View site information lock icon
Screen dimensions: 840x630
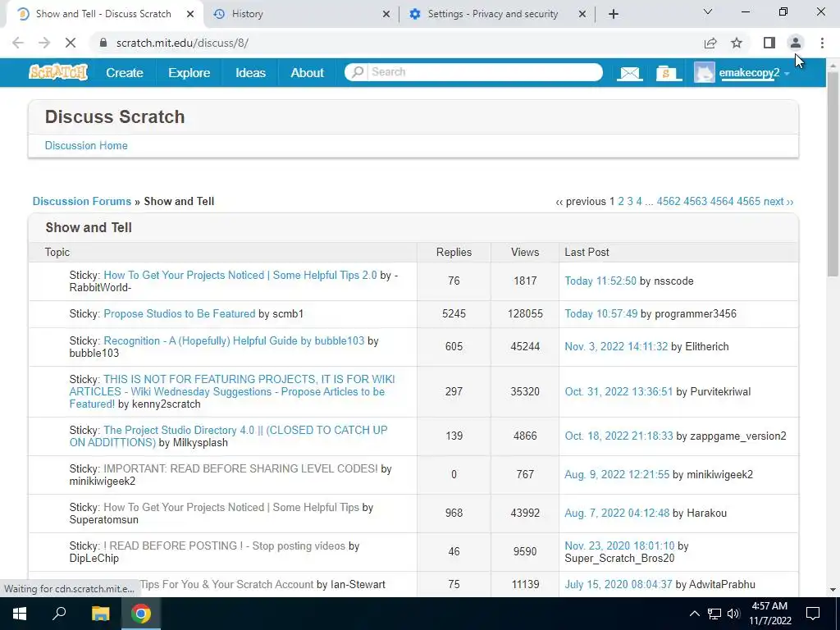point(103,43)
